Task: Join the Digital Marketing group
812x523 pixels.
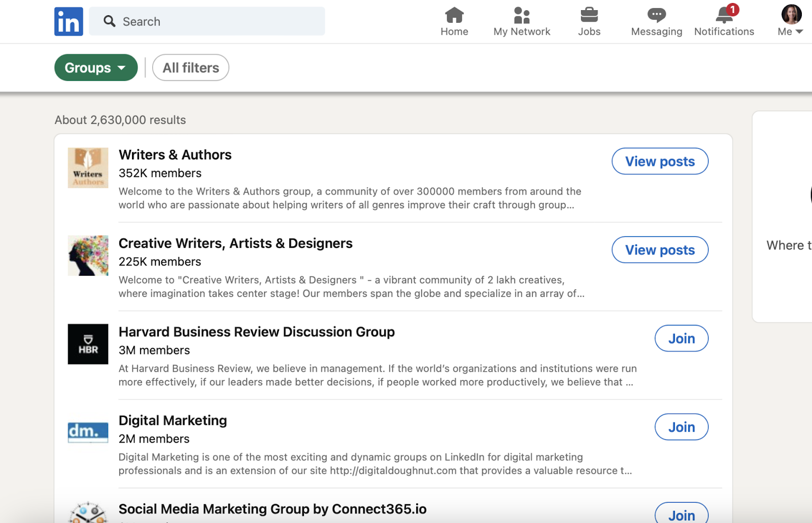Action: pyautogui.click(x=682, y=427)
